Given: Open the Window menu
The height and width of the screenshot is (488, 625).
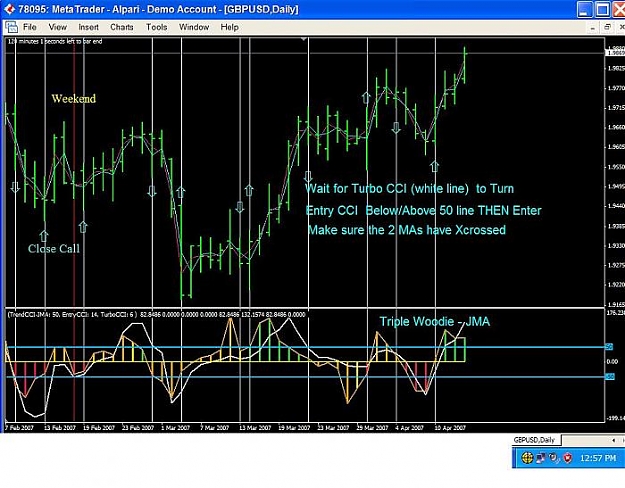Looking at the screenshot, I should pos(194,27).
